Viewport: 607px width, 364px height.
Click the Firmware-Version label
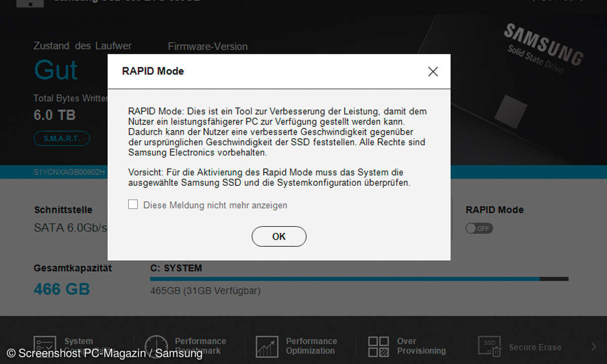208,47
